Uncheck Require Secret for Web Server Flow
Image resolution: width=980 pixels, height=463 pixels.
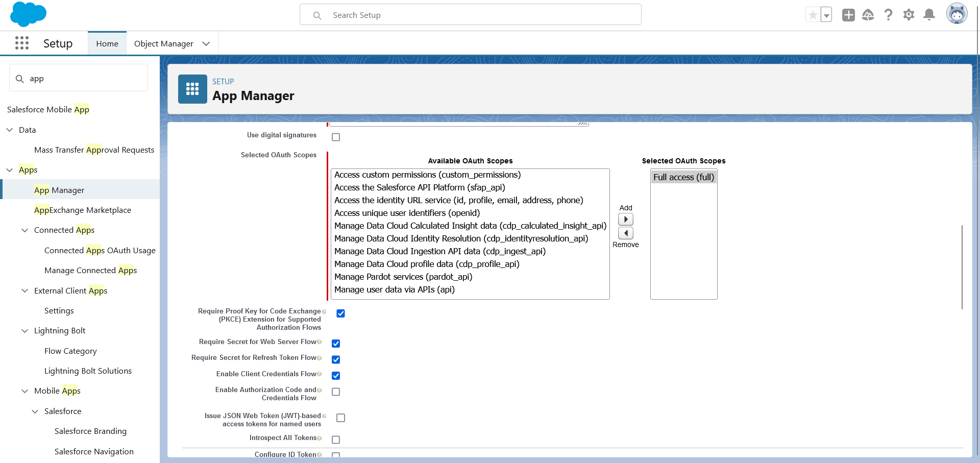(336, 344)
